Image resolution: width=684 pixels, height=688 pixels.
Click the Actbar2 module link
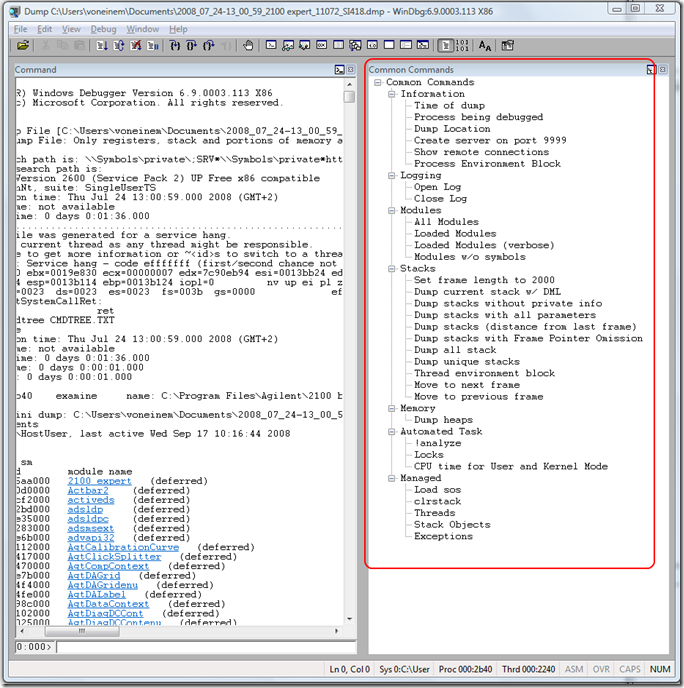pos(88,491)
